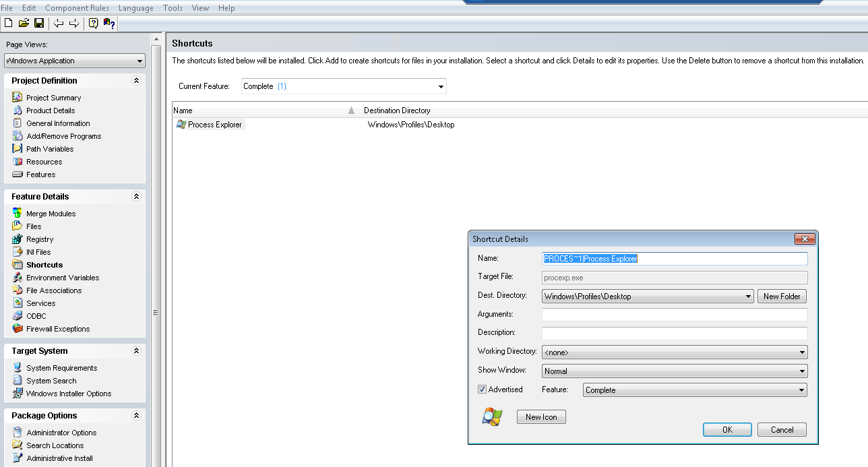Open the Edit menu
Viewport: 868px width, 467px height.
(x=29, y=8)
